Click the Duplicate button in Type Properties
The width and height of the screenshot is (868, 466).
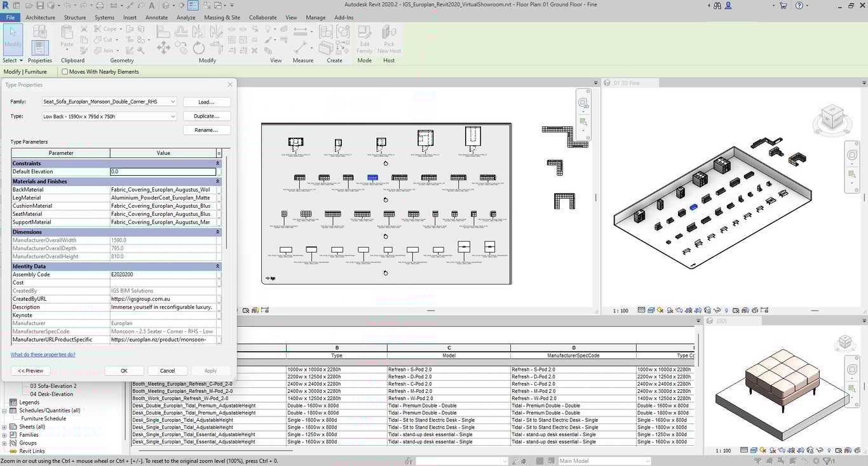pyautogui.click(x=207, y=116)
